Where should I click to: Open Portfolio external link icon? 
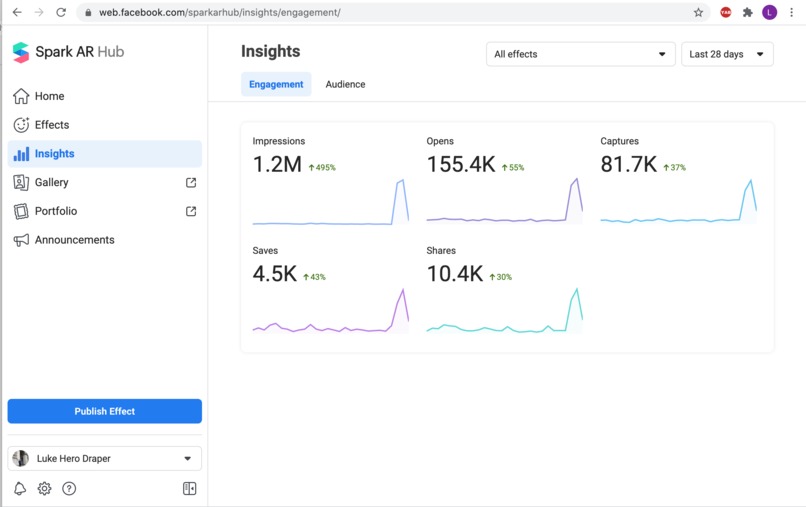coord(191,211)
